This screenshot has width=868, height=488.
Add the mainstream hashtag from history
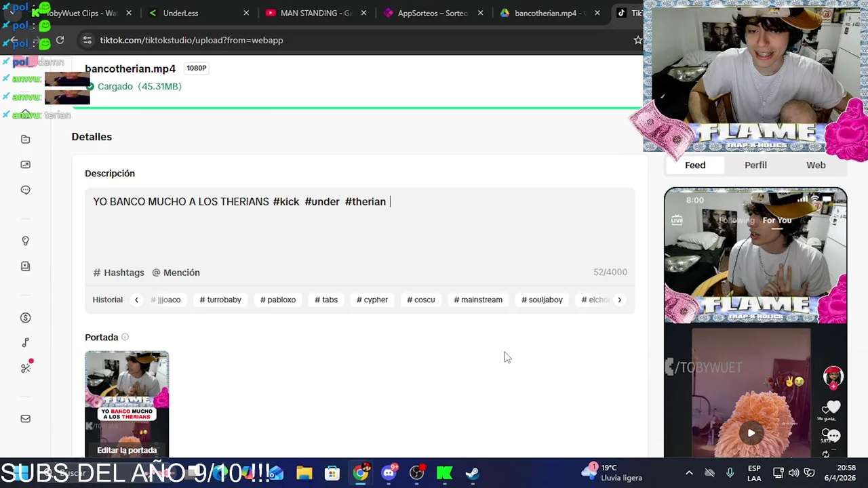tap(478, 300)
